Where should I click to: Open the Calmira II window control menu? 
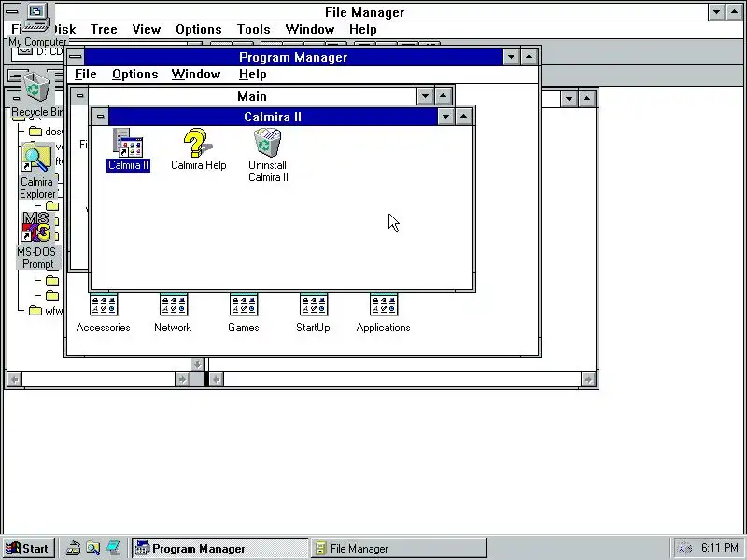click(100, 116)
